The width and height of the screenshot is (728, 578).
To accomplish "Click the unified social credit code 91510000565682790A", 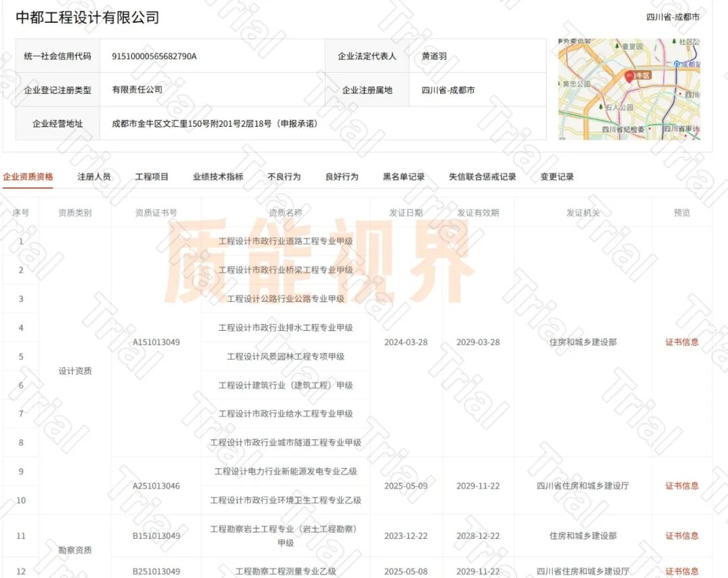I will [154, 57].
